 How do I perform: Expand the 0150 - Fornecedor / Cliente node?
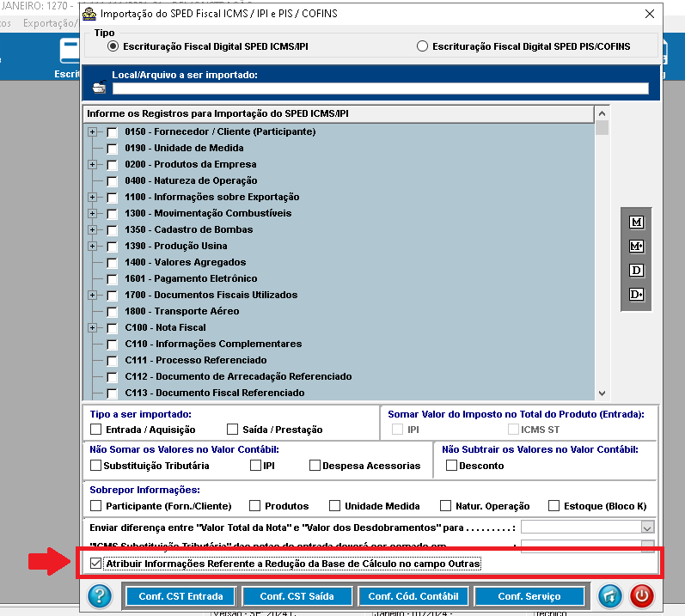[92, 131]
